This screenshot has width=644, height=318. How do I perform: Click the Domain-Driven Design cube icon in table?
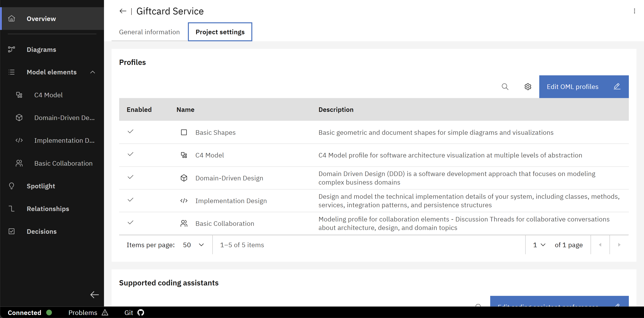pos(184,178)
